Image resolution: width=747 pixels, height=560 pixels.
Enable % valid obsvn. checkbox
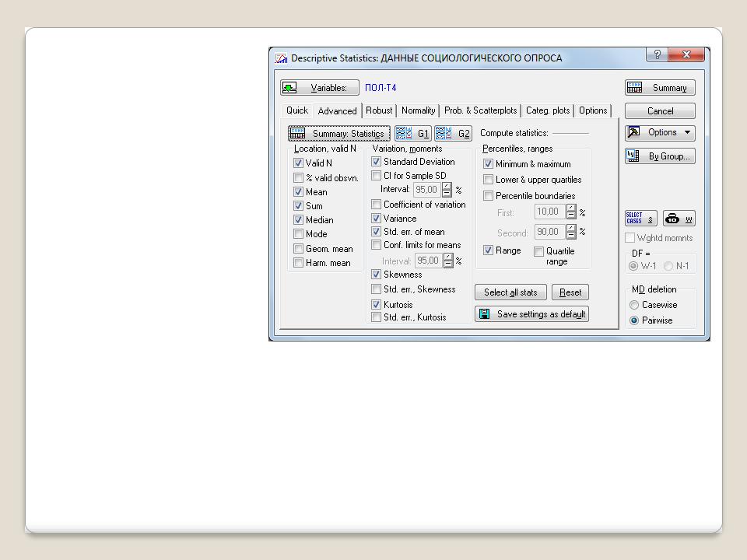click(x=298, y=178)
